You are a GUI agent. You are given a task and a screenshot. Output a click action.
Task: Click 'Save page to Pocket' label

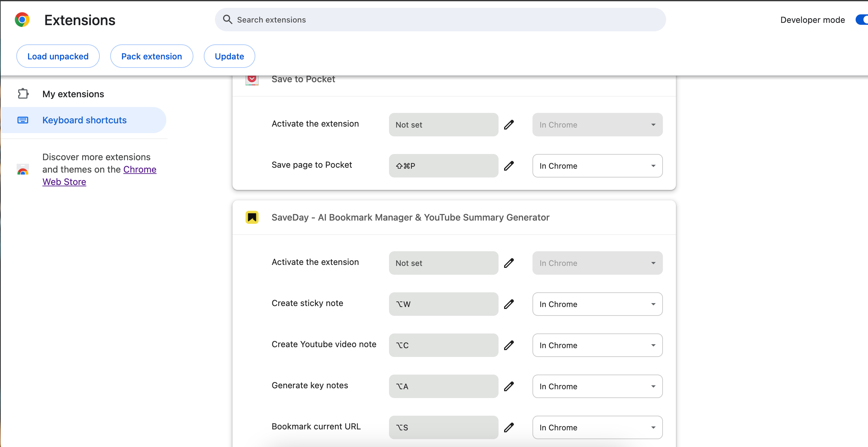[x=312, y=165]
